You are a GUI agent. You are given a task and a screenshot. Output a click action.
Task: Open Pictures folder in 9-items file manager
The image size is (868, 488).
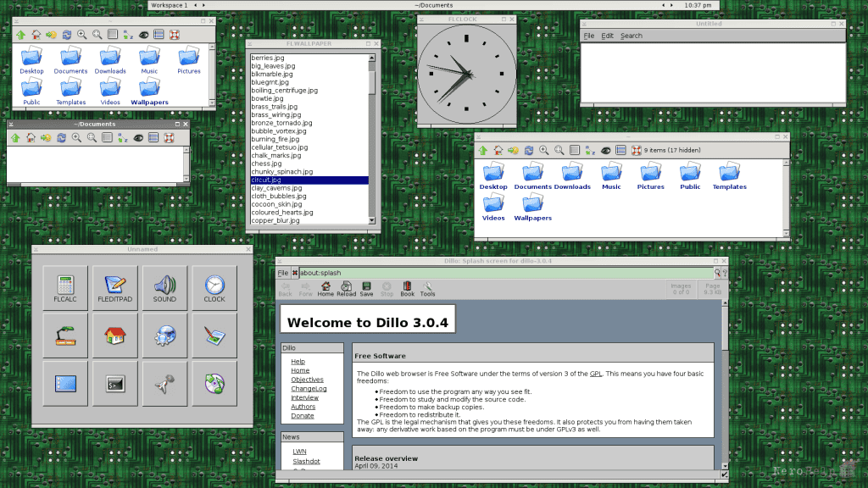[650, 176]
